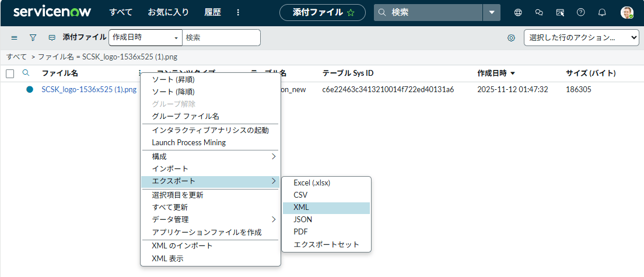Open the list hamburger menu icon
Screen dimensions: 644x277
coord(15,37)
